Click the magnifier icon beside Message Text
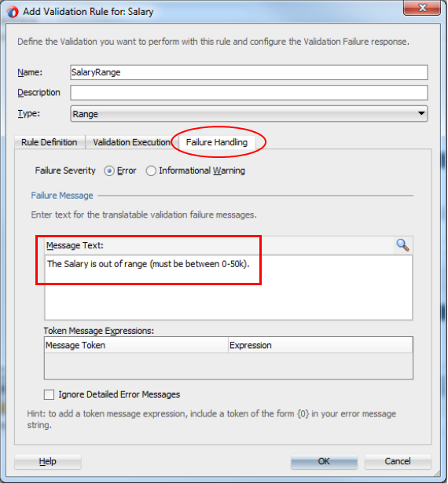Viewport: 448px width, 484px height. point(403,245)
